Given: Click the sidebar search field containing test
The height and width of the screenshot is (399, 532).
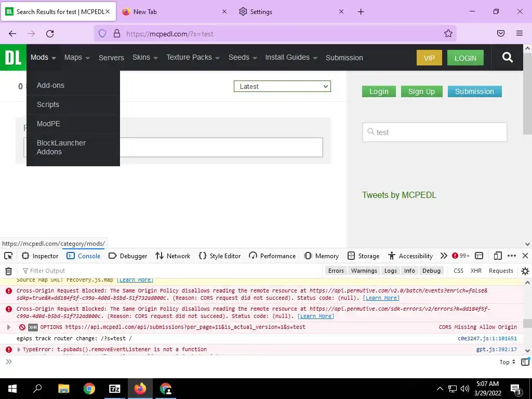Looking at the screenshot, I should tap(435, 132).
